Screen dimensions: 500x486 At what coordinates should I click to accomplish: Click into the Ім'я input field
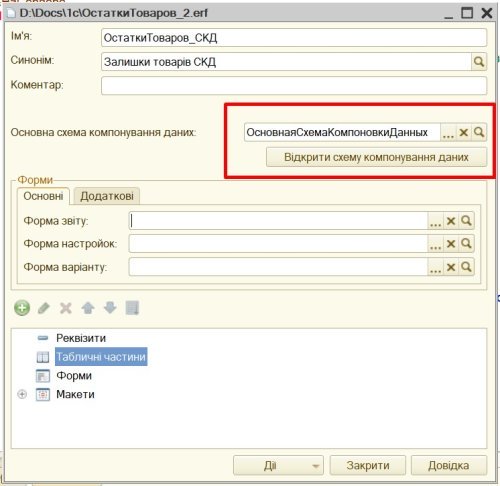pos(294,38)
